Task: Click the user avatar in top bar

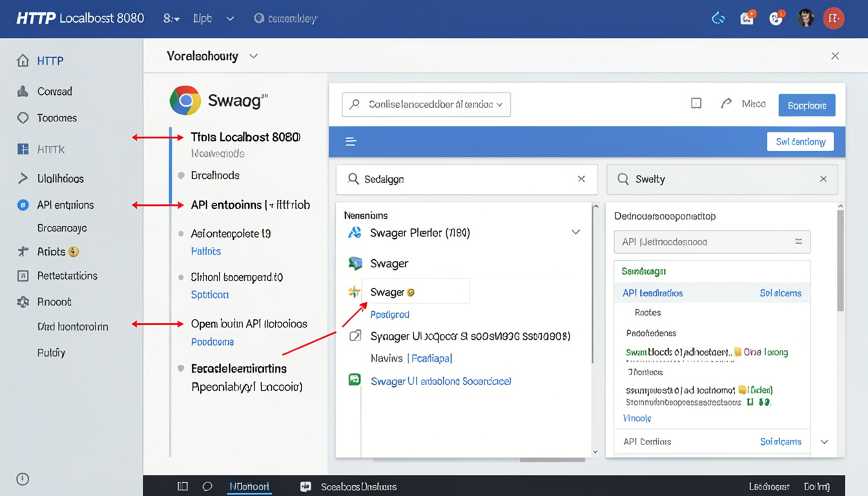Action: (805, 18)
